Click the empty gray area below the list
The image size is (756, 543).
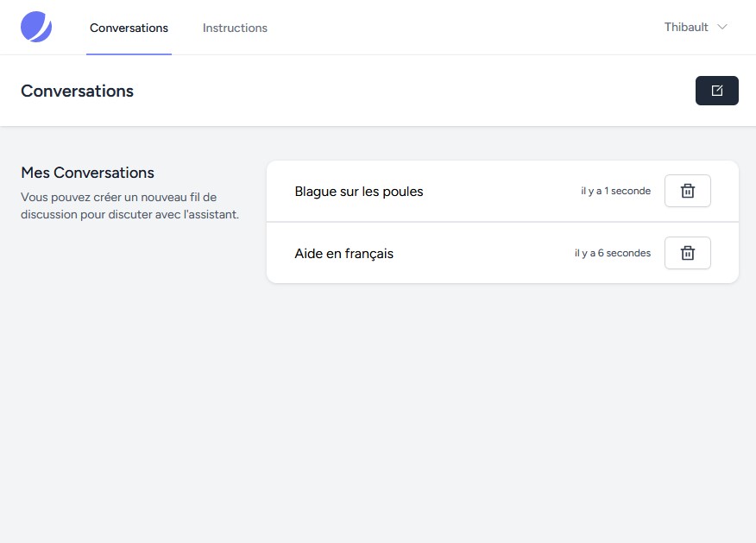[502, 410]
